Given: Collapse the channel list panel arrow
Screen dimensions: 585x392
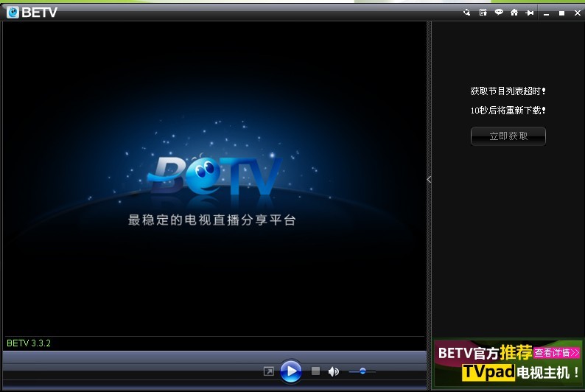Looking at the screenshot, I should (429, 179).
